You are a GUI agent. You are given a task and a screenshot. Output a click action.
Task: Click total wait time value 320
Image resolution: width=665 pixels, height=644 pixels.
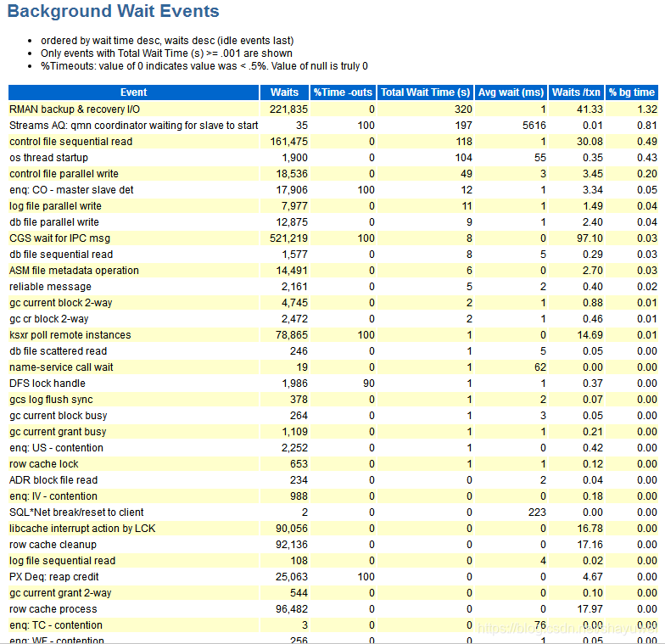coord(463,109)
